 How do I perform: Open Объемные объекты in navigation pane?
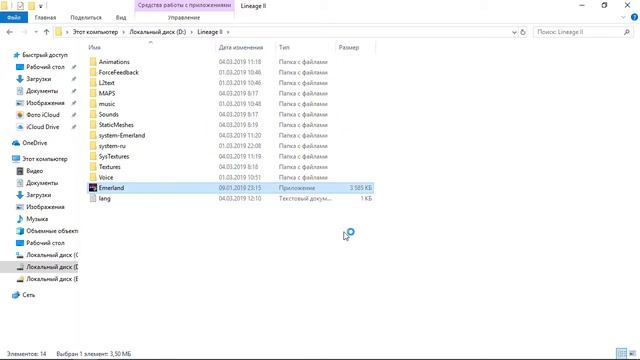(52, 231)
